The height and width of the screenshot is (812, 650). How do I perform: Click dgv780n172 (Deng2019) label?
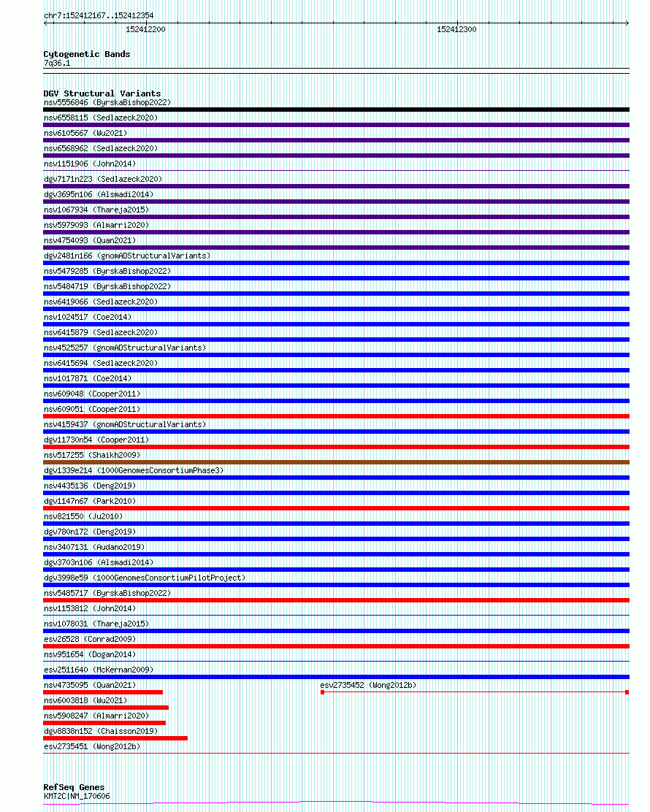coord(90,532)
